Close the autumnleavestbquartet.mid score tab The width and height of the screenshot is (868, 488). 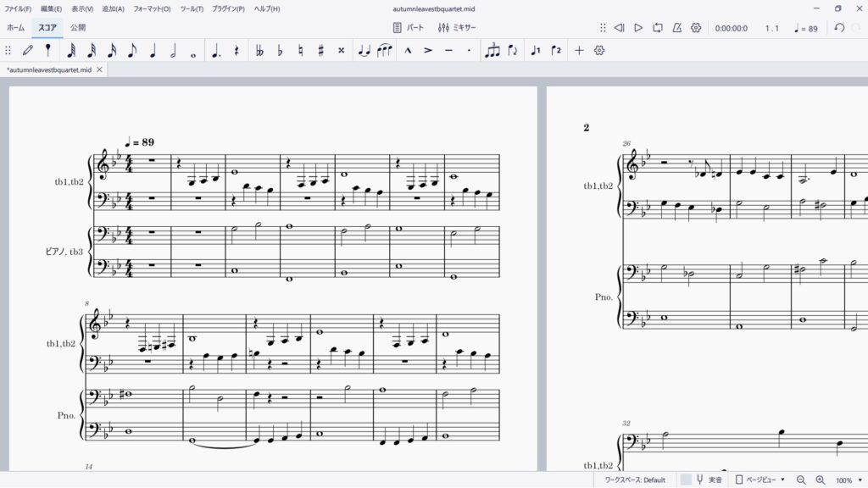99,69
